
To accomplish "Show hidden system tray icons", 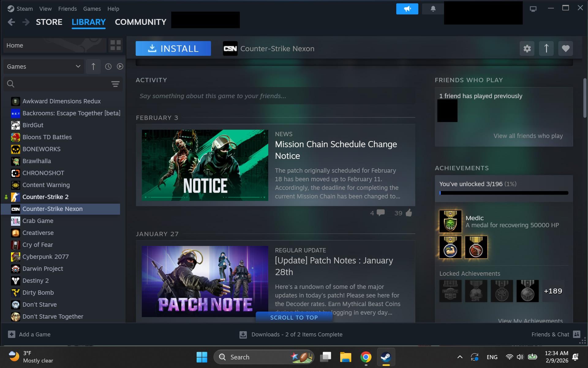I will point(460,357).
